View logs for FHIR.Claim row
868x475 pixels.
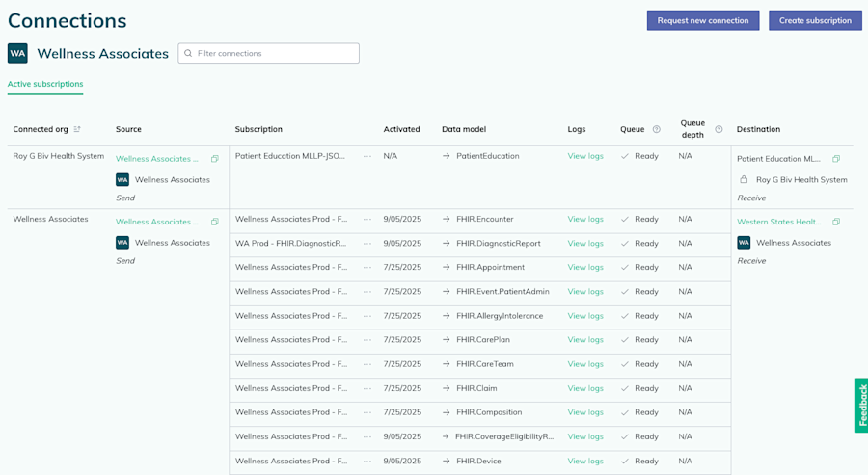point(585,388)
